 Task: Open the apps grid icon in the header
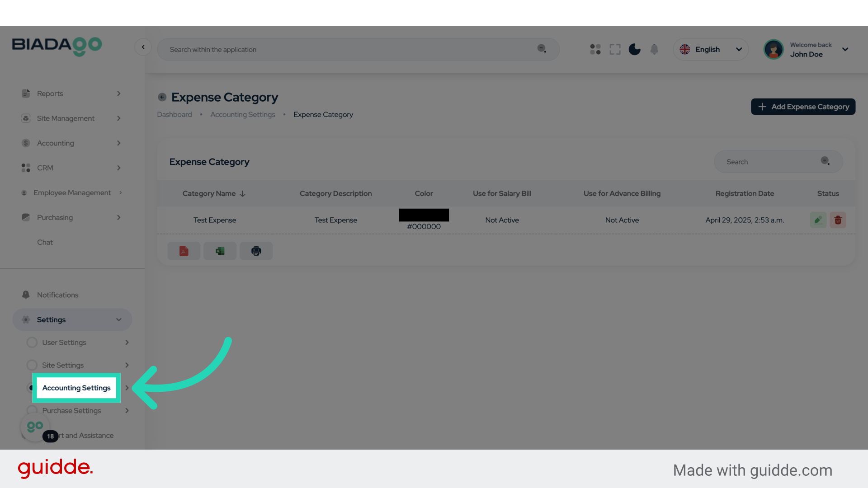595,49
